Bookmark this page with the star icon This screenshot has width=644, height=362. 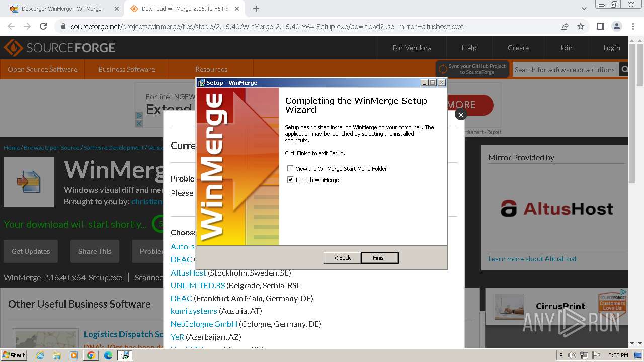coord(581,26)
